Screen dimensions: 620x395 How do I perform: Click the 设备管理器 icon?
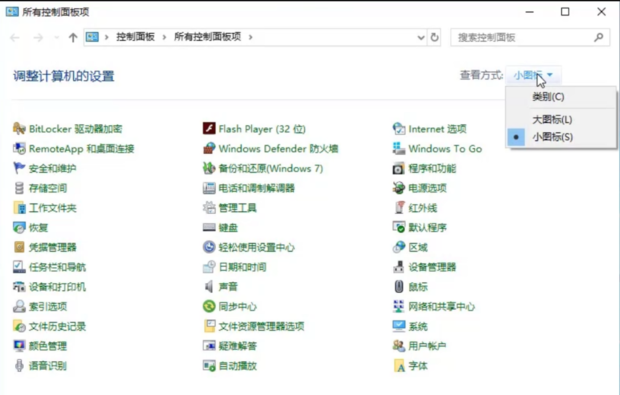pos(399,267)
